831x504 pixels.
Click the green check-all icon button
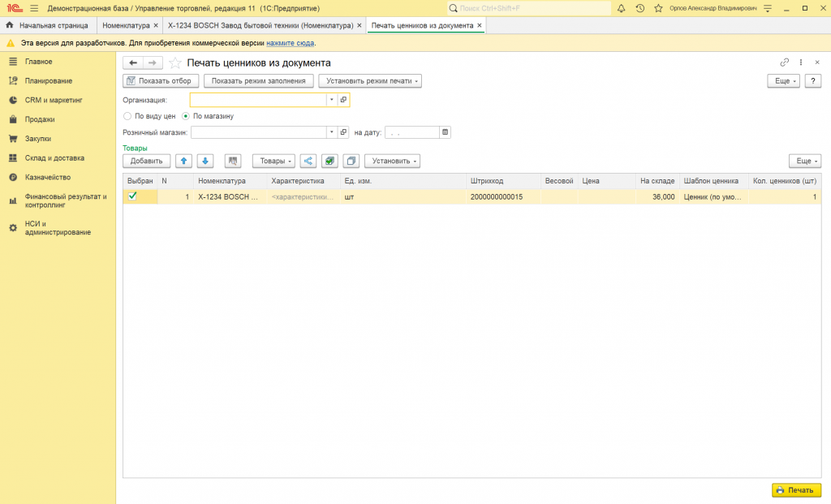point(329,162)
